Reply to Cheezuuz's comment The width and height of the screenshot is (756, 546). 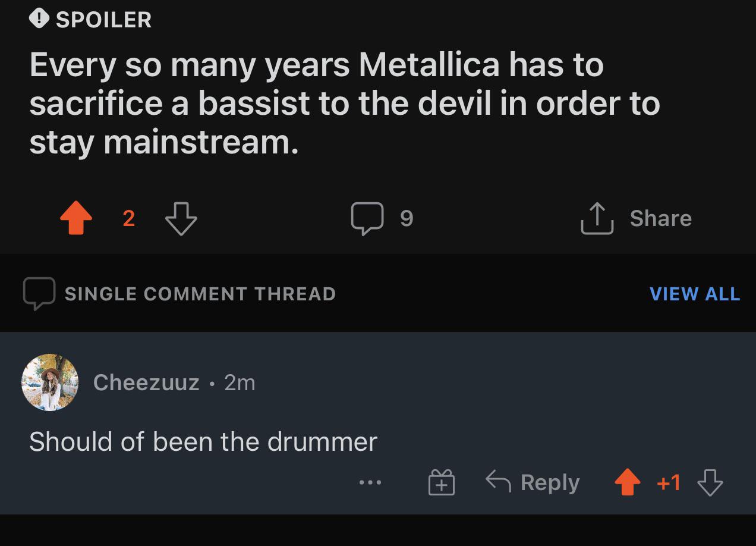click(x=532, y=482)
